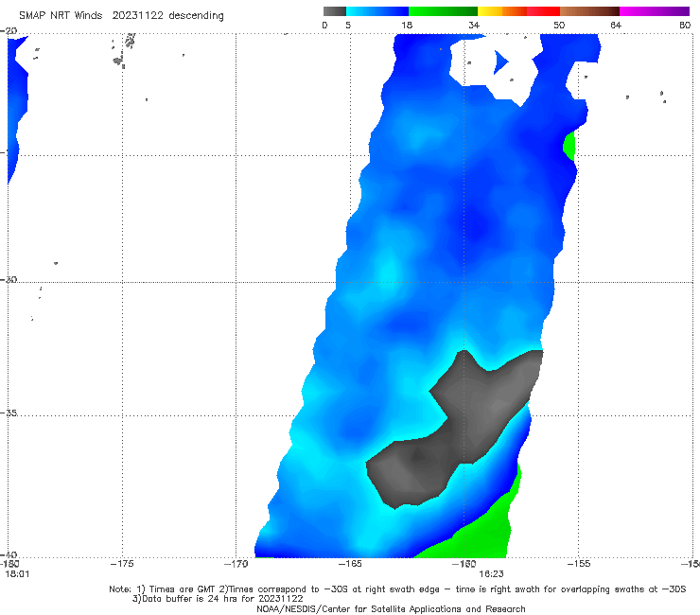Click the title 'SMAP NRT Winds'
The image size is (700, 615).
tap(61, 15)
